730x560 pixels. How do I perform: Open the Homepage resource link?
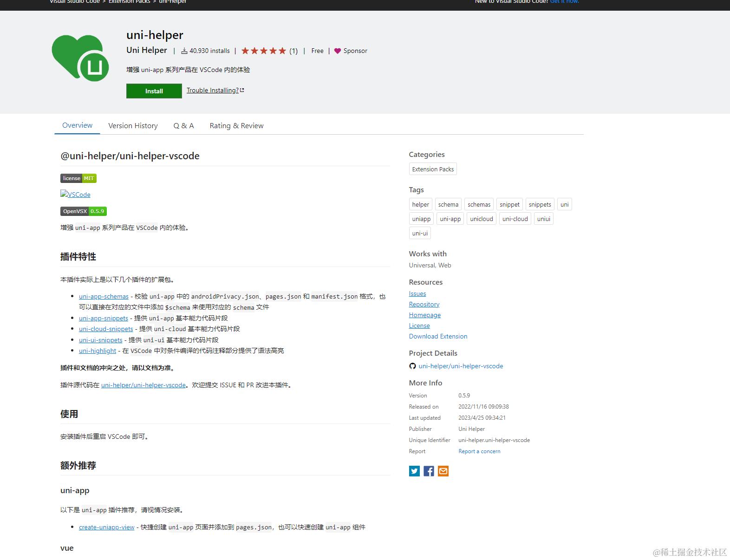425,315
